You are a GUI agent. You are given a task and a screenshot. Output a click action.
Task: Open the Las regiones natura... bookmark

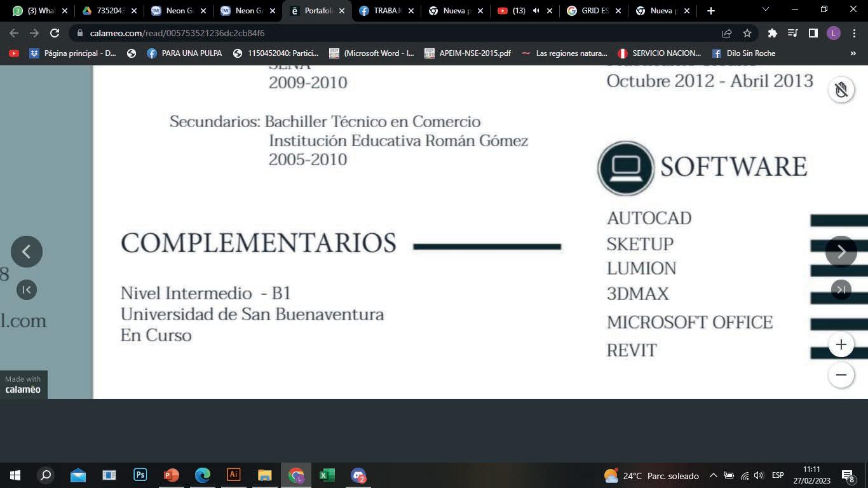(x=564, y=53)
